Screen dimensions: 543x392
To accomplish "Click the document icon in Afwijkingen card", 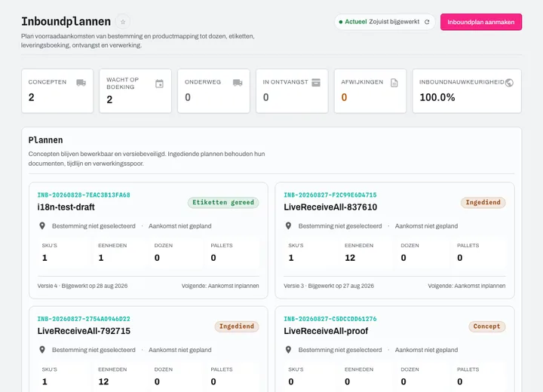I will [x=394, y=83].
